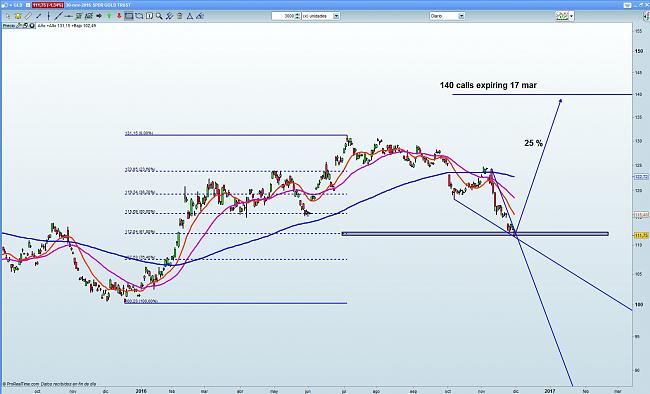
Task: Click the Precio panel label
Action: [x=9, y=26]
